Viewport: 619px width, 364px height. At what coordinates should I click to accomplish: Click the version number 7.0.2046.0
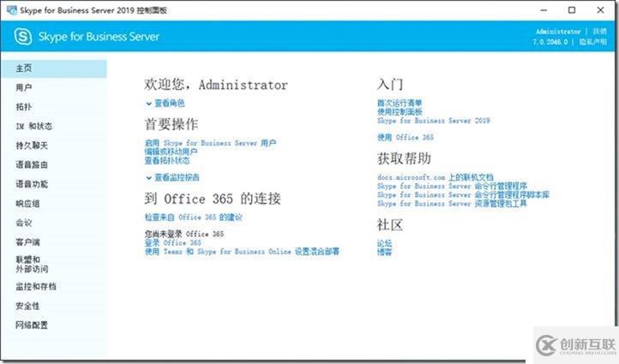pos(550,41)
